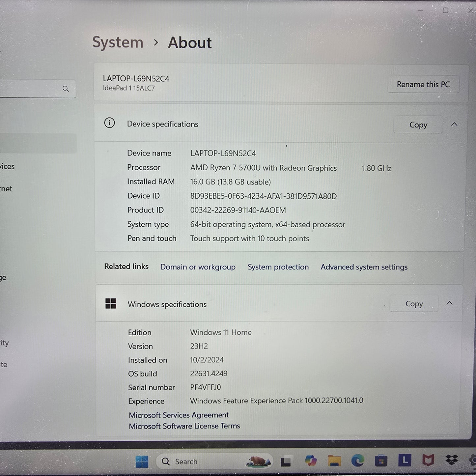
Task: Go back to System in breadcrumb
Action: point(118,42)
